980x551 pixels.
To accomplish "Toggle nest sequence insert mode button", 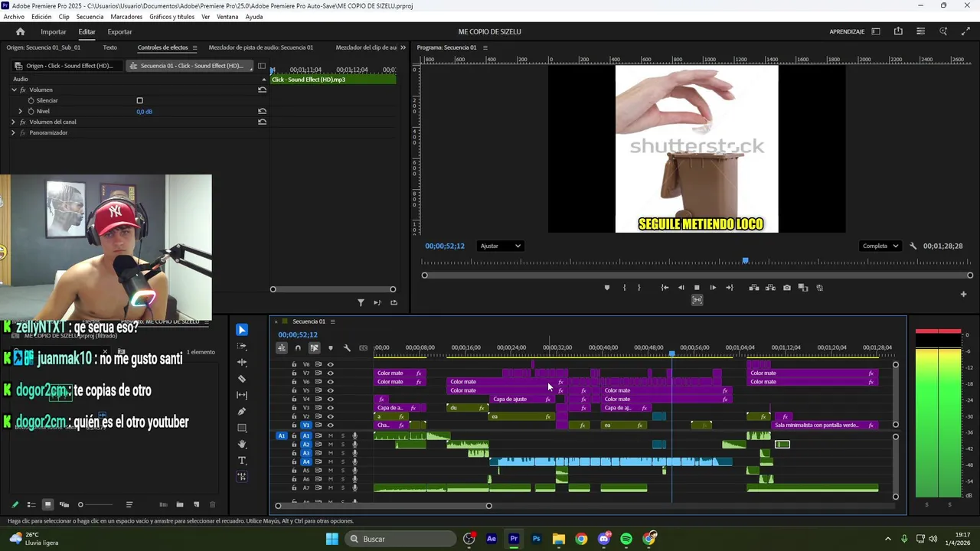I will pyautogui.click(x=282, y=348).
